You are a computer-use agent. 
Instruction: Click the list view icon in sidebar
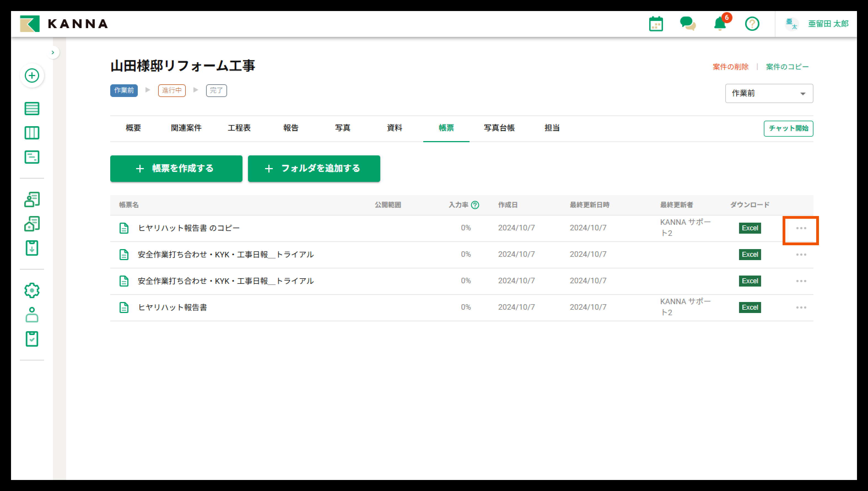(32, 109)
